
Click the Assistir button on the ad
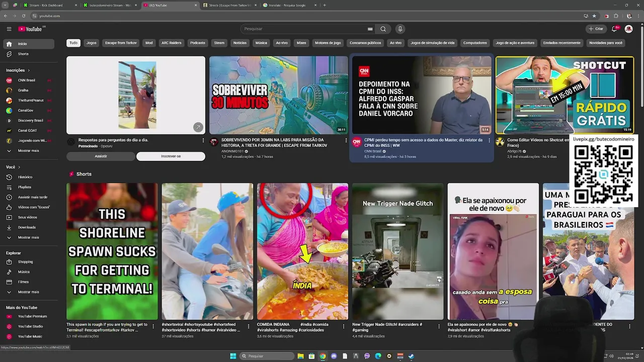(101, 156)
